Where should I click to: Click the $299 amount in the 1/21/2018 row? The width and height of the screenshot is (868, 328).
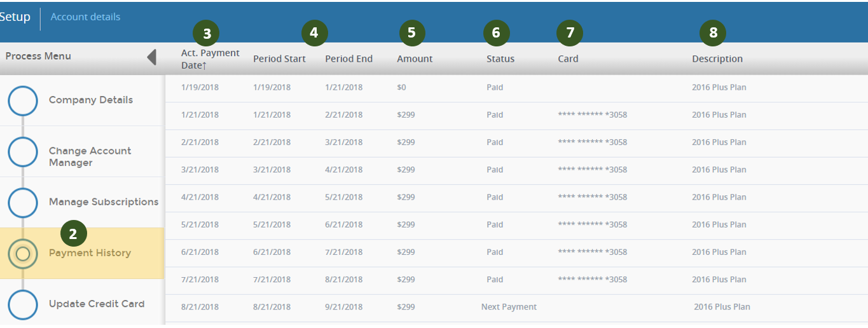[x=406, y=115]
